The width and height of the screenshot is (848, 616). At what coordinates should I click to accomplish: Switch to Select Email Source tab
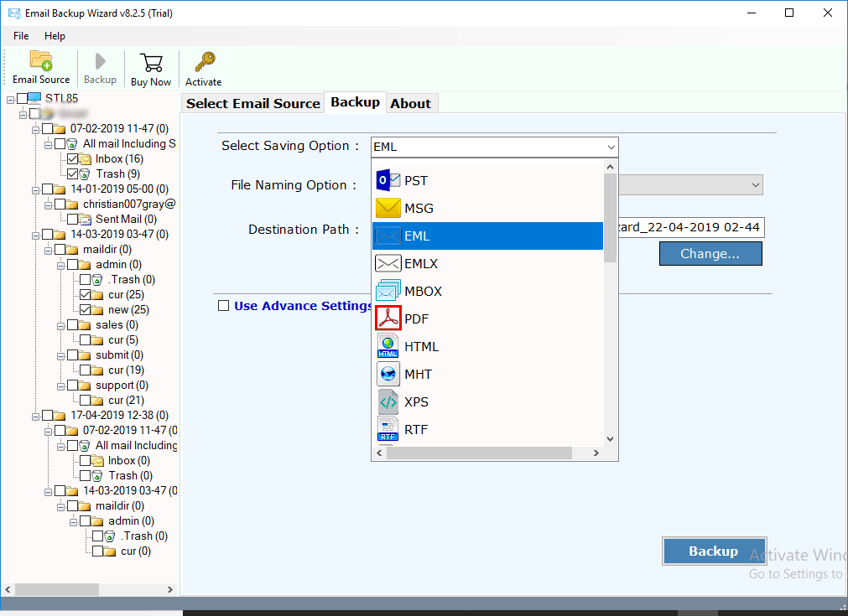(253, 103)
